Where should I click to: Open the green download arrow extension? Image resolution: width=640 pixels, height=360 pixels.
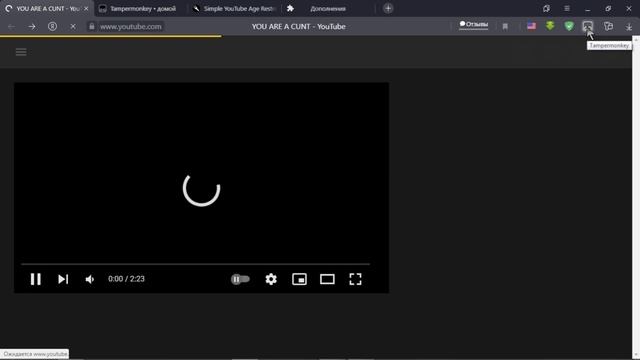coord(550,26)
